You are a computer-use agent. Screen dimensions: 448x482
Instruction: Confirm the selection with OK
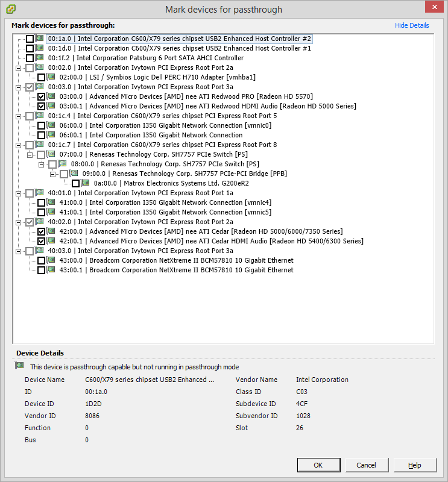(318, 465)
